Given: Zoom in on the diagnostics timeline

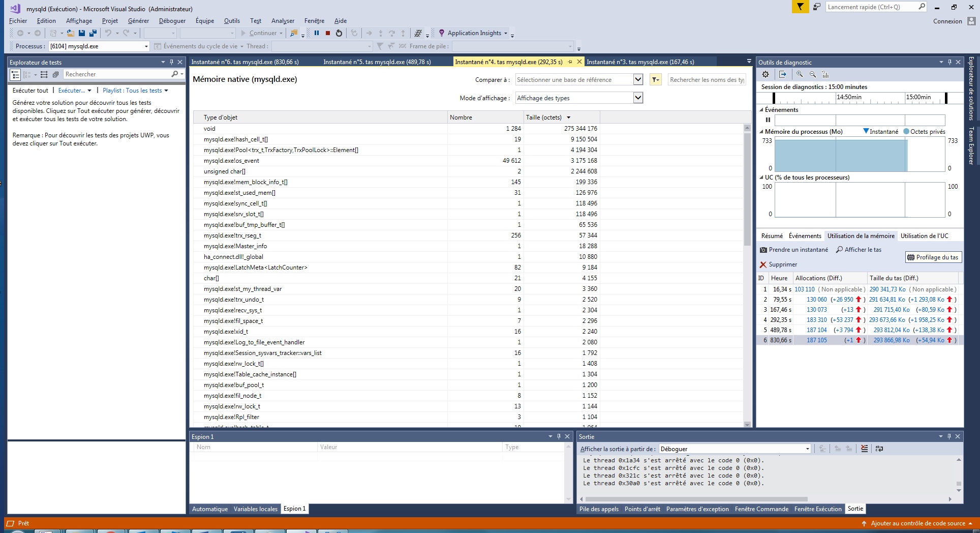Looking at the screenshot, I should click(800, 74).
